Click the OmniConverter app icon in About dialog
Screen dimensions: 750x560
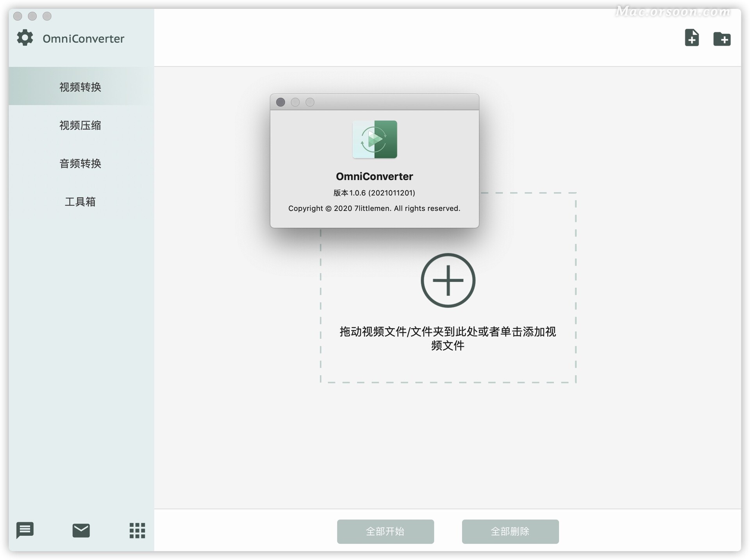click(375, 139)
